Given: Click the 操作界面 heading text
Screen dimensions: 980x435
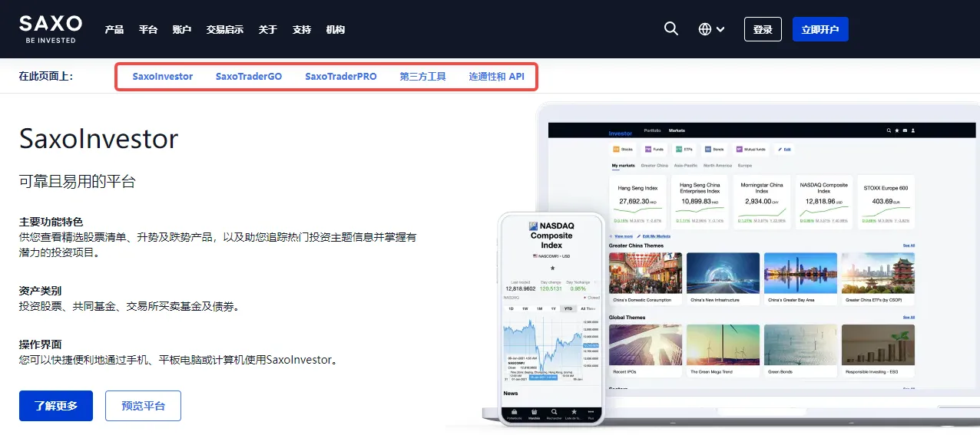Looking at the screenshot, I should 40,344.
